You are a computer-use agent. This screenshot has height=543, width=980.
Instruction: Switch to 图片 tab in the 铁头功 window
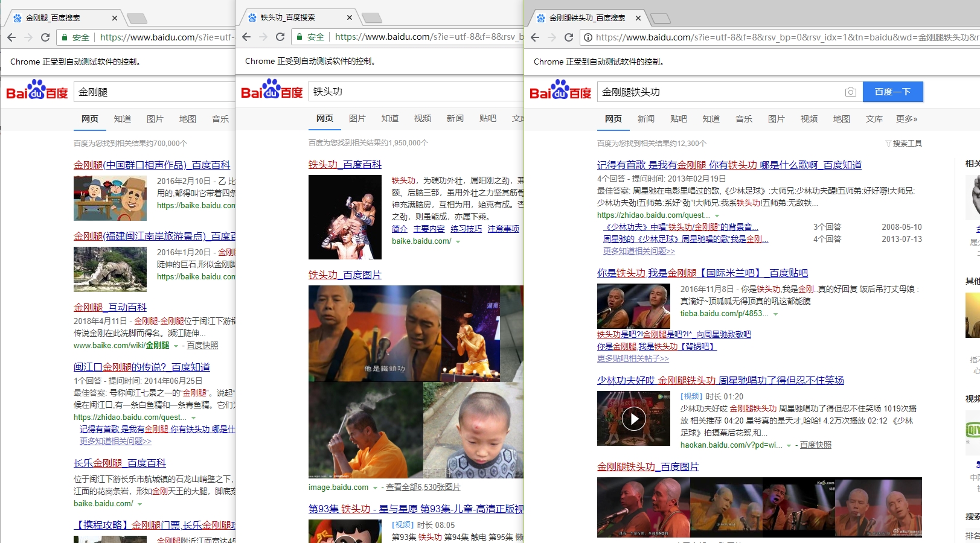[357, 118]
